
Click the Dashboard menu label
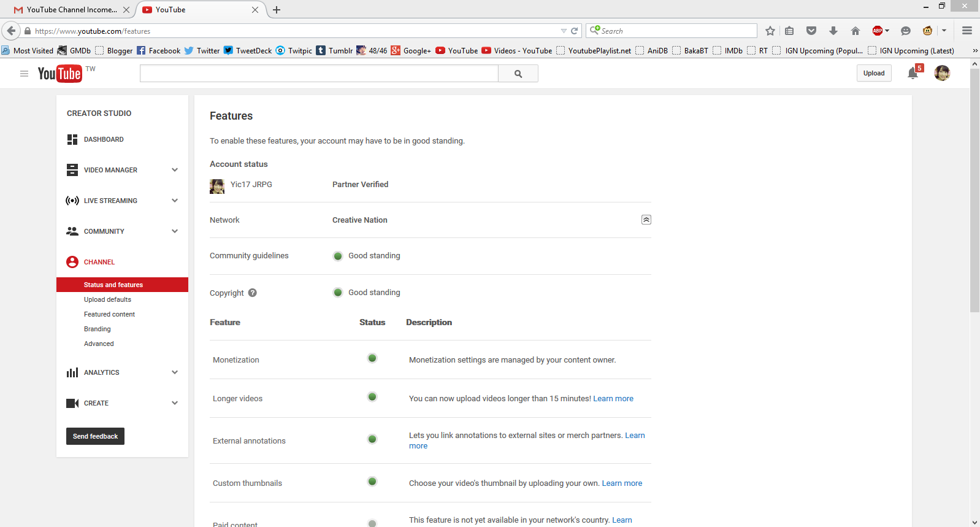[x=104, y=139]
